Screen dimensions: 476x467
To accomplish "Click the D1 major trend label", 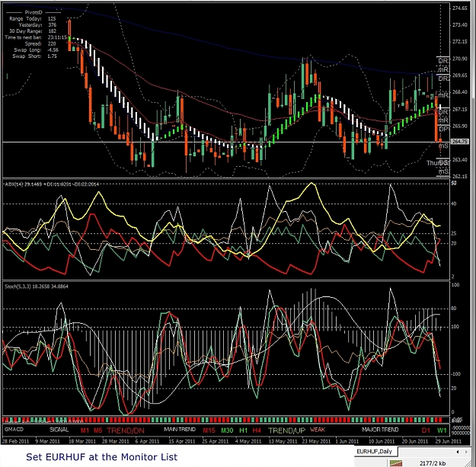I will (426, 430).
